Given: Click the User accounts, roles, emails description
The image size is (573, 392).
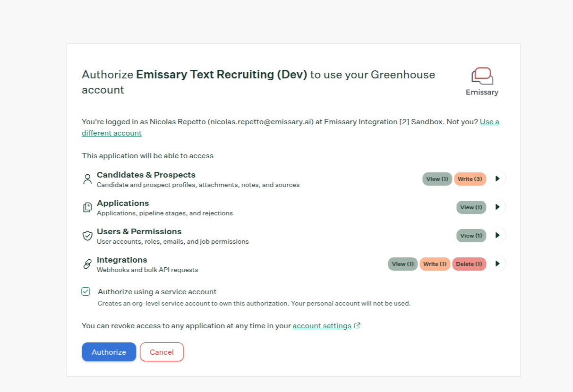Looking at the screenshot, I should pos(173,242).
